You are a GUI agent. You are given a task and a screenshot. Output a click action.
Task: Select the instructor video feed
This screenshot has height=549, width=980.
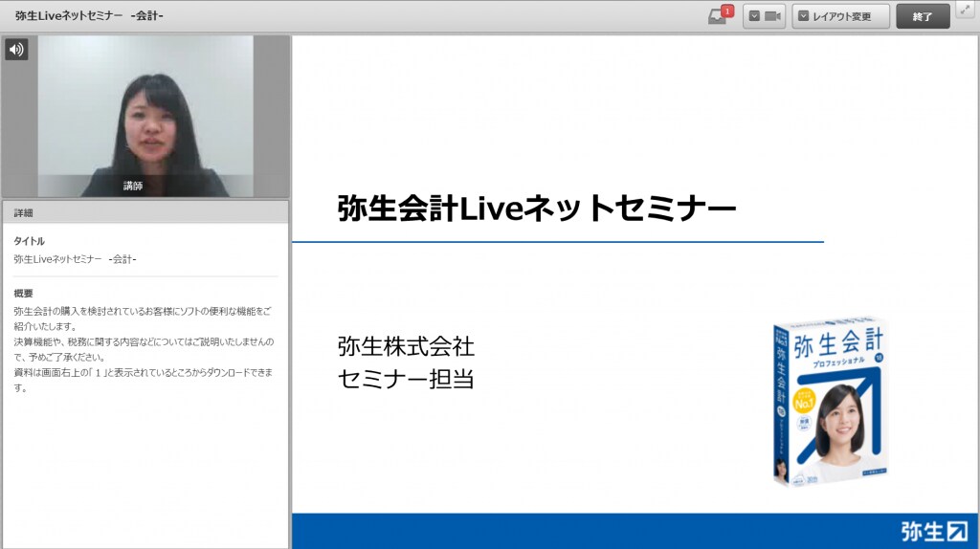click(x=145, y=116)
